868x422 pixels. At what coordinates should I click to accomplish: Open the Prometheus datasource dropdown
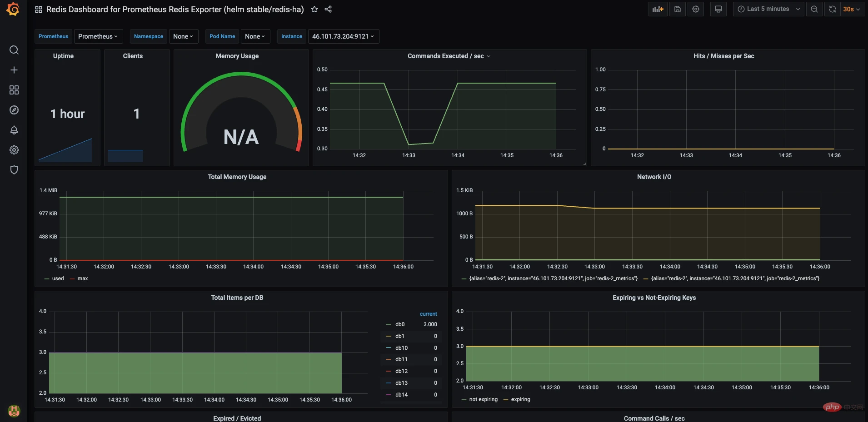coord(98,36)
